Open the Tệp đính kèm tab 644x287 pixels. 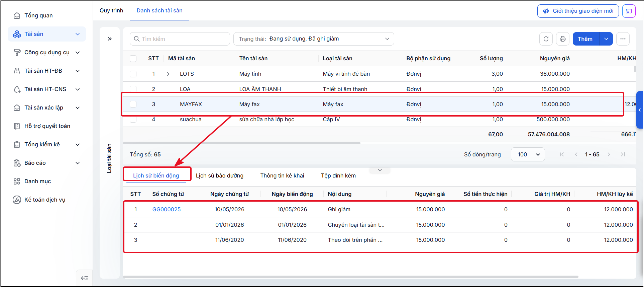[x=338, y=175]
